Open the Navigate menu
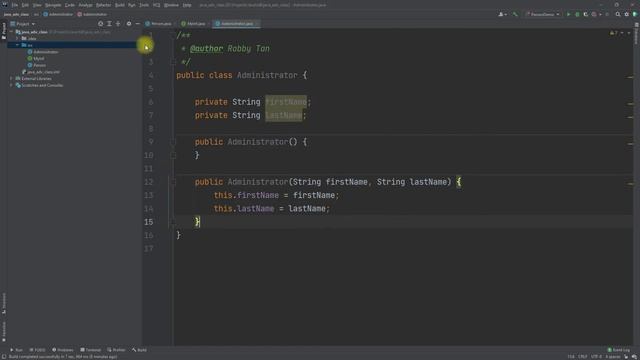 tap(53, 5)
